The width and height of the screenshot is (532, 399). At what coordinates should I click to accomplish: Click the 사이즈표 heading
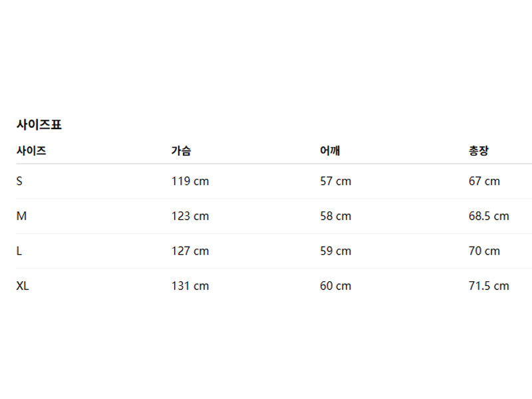point(39,124)
